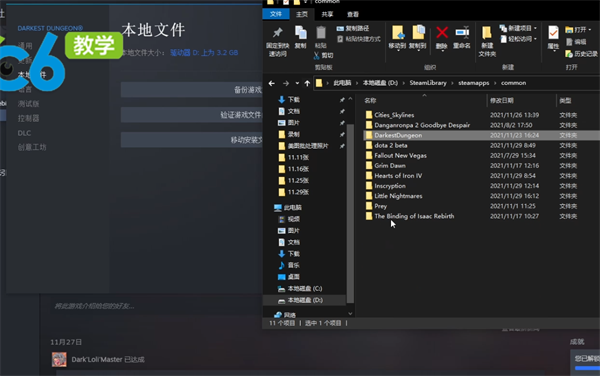
Task: Switch to the 查看 ribbon tab
Action: (x=353, y=14)
